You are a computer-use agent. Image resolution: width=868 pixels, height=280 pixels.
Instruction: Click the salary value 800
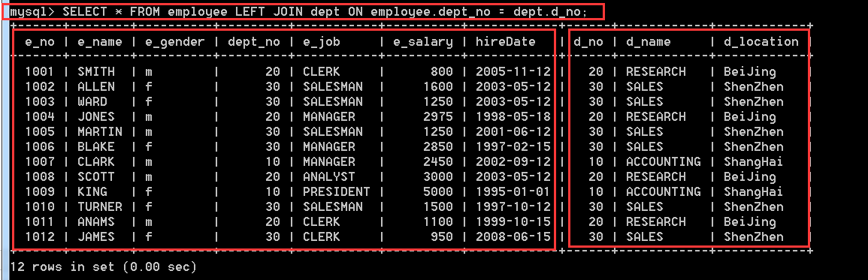click(442, 71)
